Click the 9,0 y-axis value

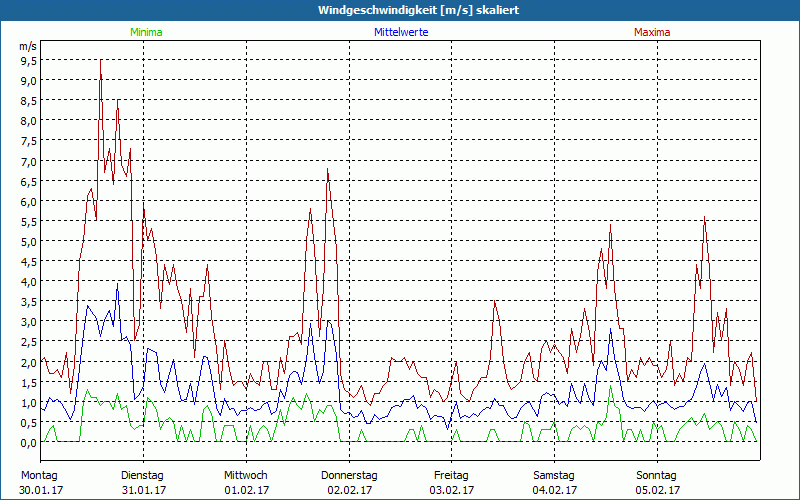click(x=29, y=81)
